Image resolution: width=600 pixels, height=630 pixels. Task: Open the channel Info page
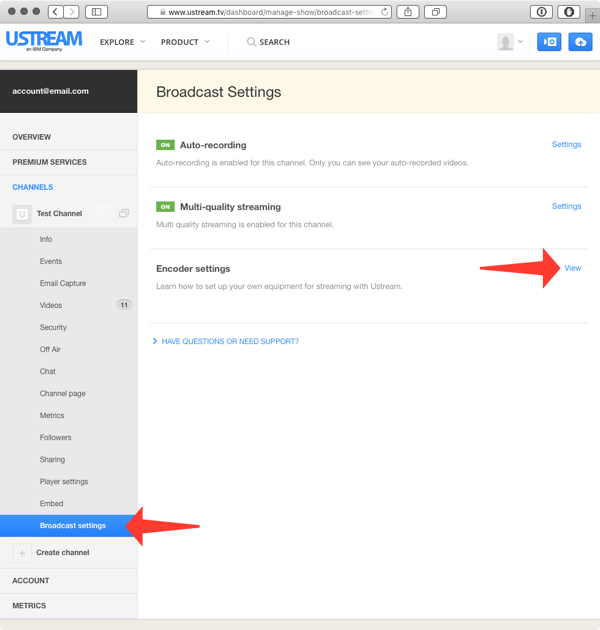(46, 239)
